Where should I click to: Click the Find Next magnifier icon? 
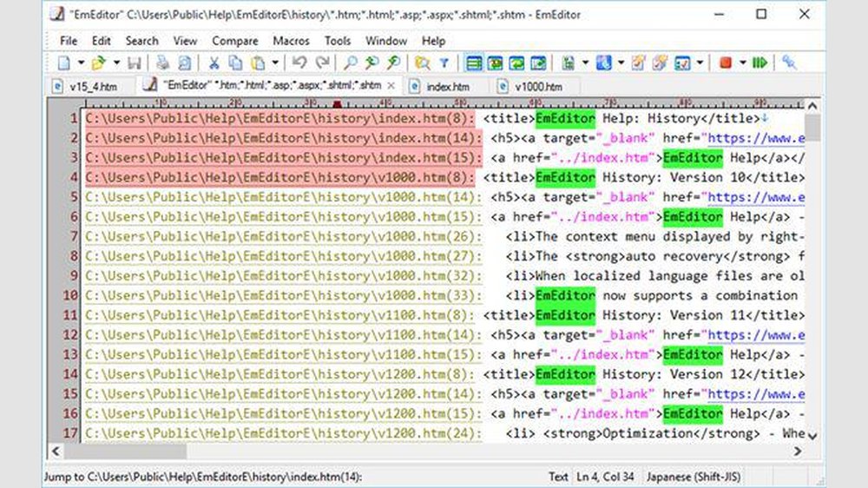pos(372,63)
